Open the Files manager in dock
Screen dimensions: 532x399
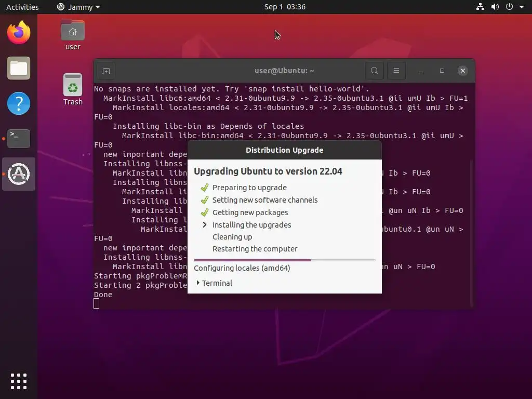[x=19, y=68]
